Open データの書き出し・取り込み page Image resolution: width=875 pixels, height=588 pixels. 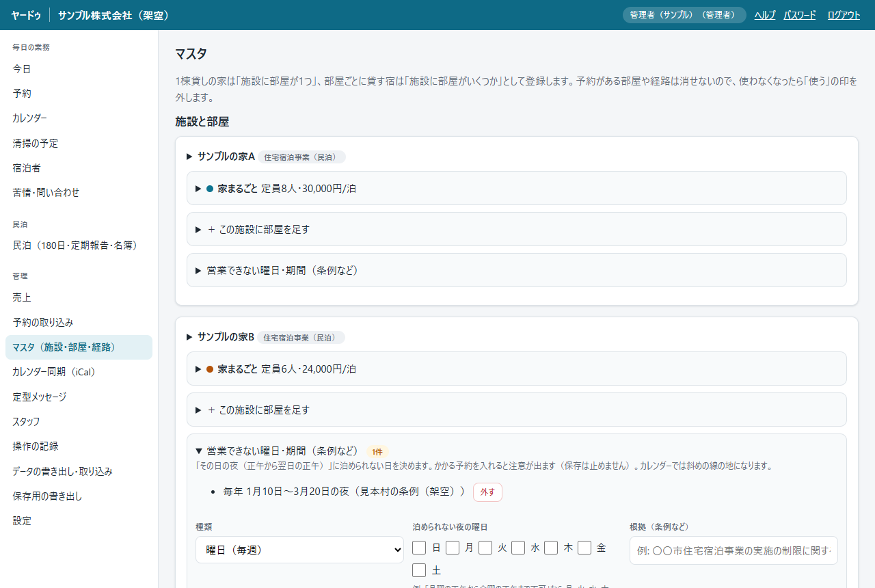(79, 471)
